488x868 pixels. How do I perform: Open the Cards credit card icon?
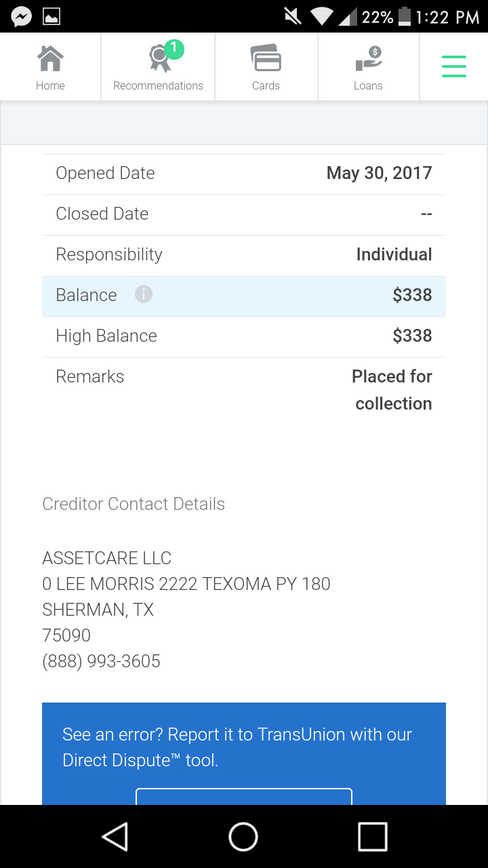coord(266,58)
